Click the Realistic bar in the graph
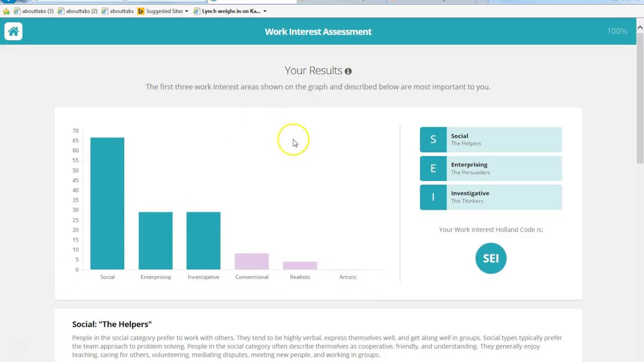Image resolution: width=644 pixels, height=362 pixels. [300, 265]
